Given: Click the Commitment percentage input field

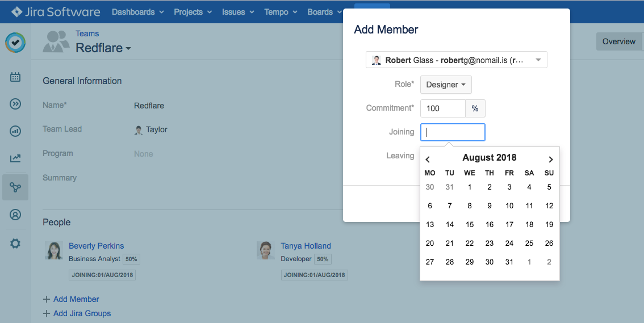Looking at the screenshot, I should coord(442,108).
